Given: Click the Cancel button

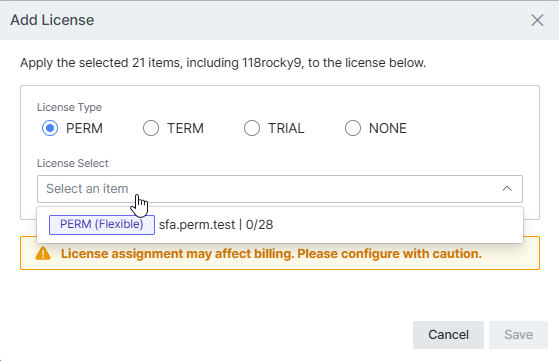Looking at the screenshot, I should [x=448, y=335].
